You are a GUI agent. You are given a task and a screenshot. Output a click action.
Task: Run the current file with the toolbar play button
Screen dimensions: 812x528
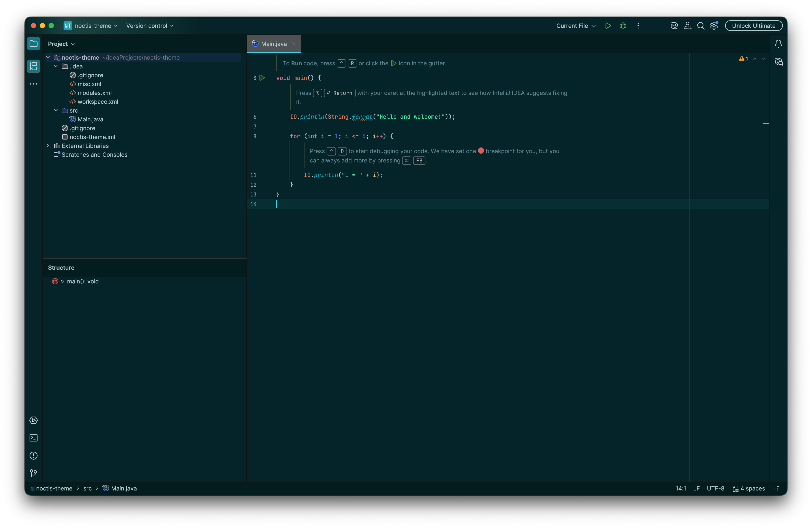point(608,26)
